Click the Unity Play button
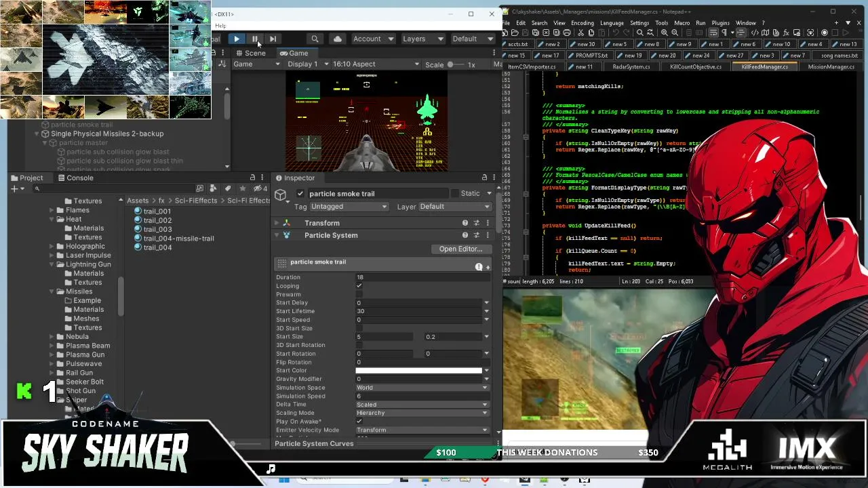This screenshot has width=868, height=488. [x=236, y=39]
